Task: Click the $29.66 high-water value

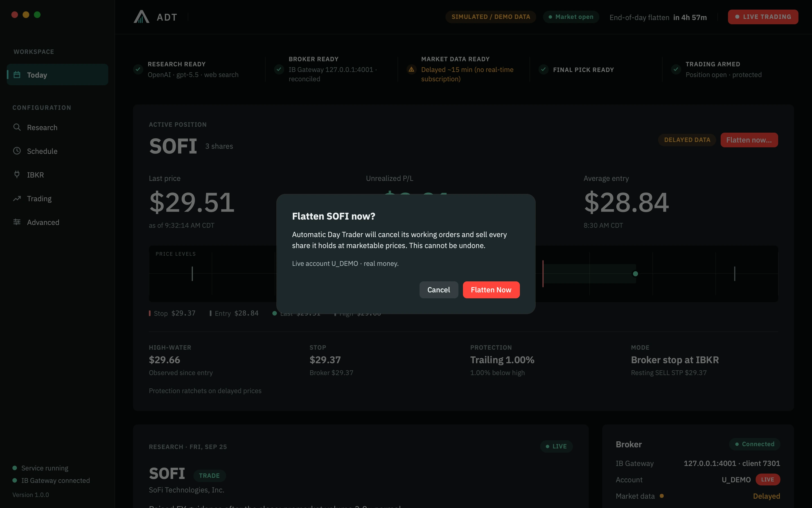Action: pyautogui.click(x=164, y=360)
